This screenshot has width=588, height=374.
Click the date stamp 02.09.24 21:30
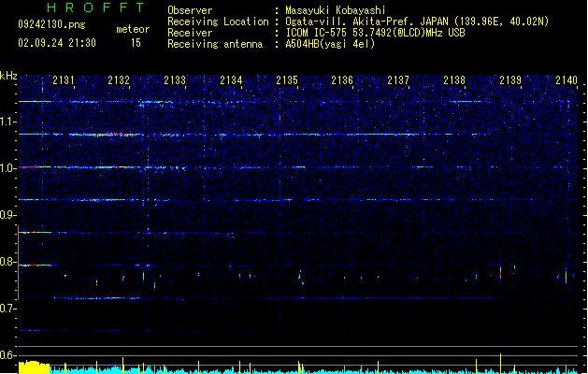click(57, 43)
